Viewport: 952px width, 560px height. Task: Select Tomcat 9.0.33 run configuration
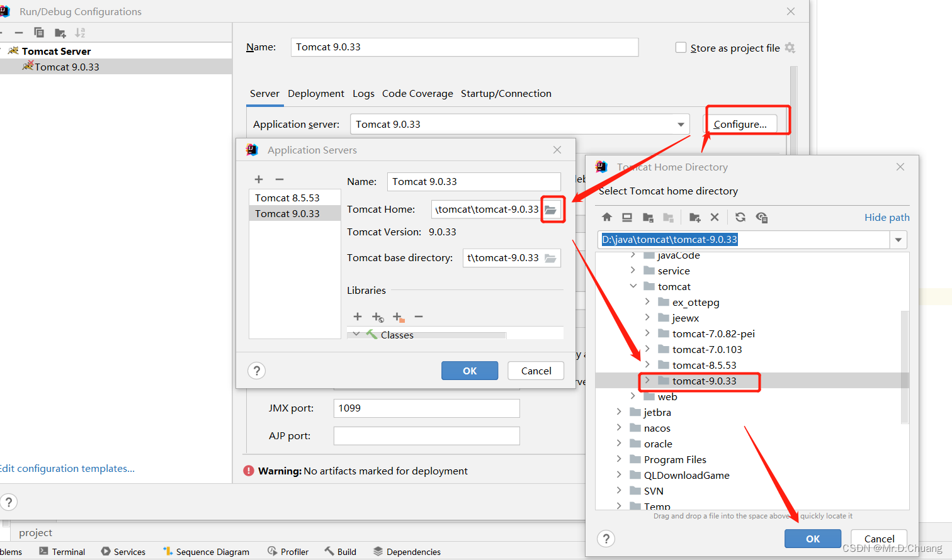[x=116, y=67]
